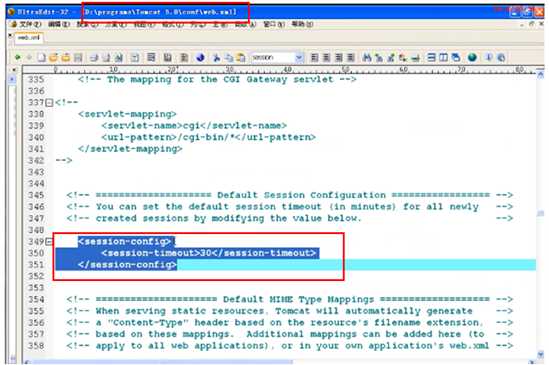This screenshot has width=549, height=365.
Task: Expand the find combo box dropdown arrow
Action: tap(299, 57)
